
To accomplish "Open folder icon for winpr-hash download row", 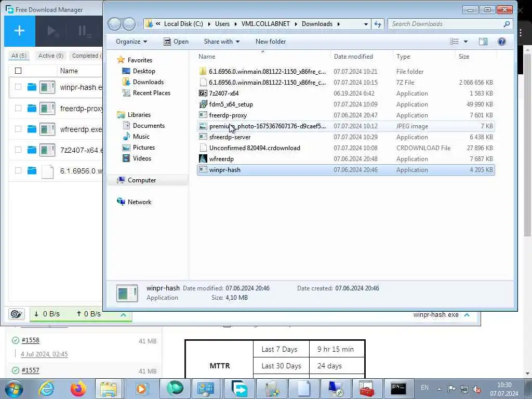I will point(32,87).
